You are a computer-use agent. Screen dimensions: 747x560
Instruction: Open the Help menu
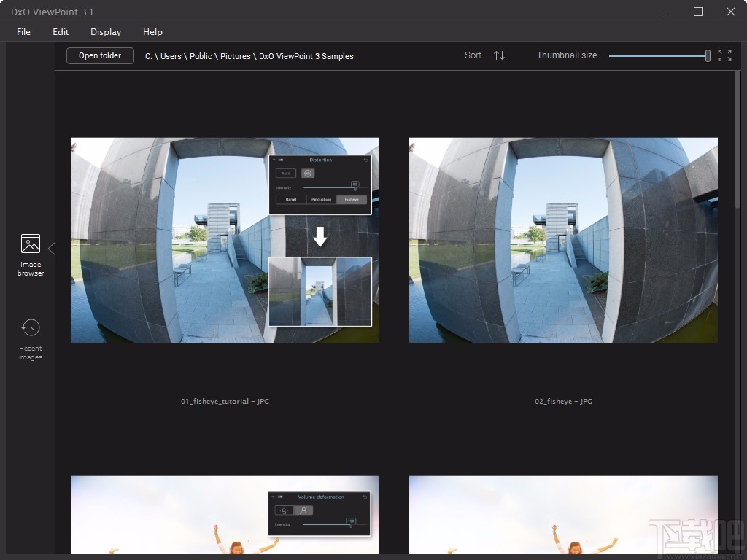tap(152, 32)
